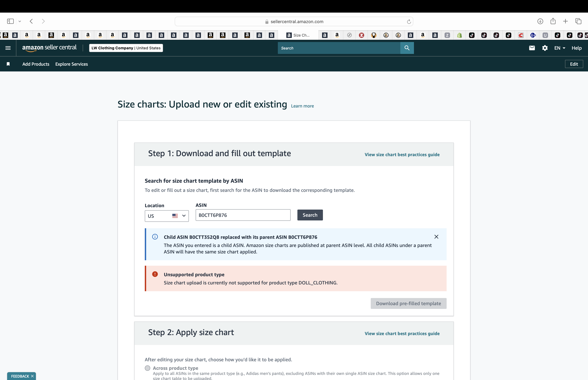Switch to the blue GS1 icon tab
The image size is (588, 380).
pos(533,35)
